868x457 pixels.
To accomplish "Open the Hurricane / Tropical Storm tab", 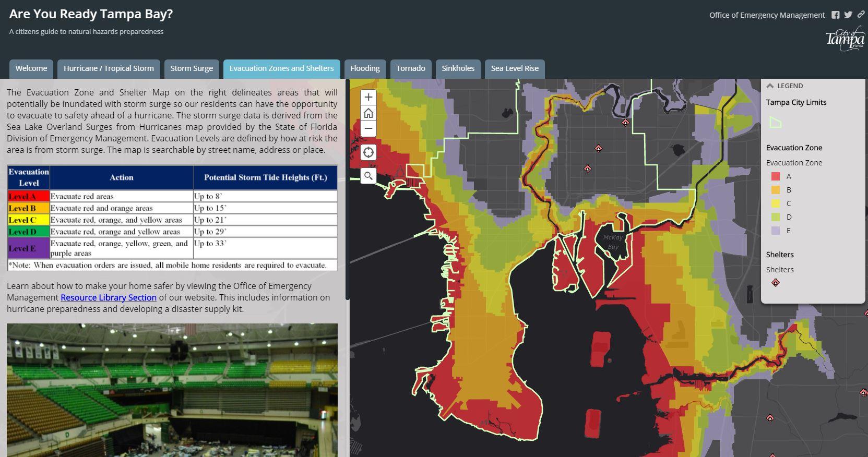I will pos(109,68).
